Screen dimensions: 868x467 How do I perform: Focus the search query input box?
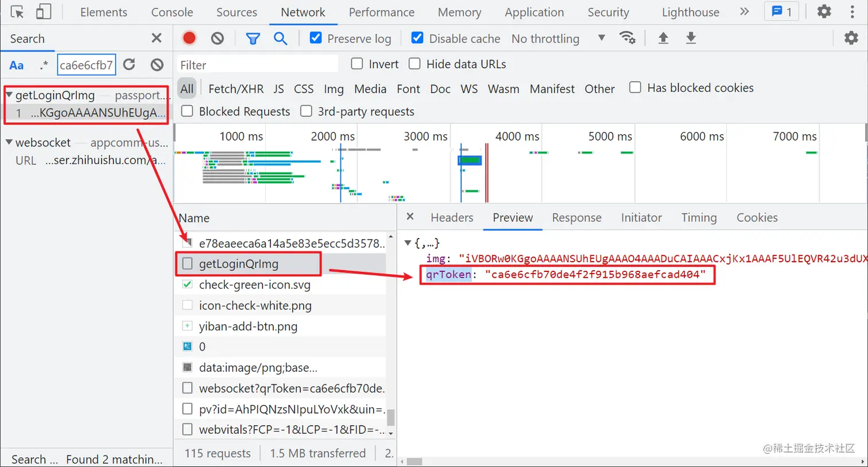(87, 65)
